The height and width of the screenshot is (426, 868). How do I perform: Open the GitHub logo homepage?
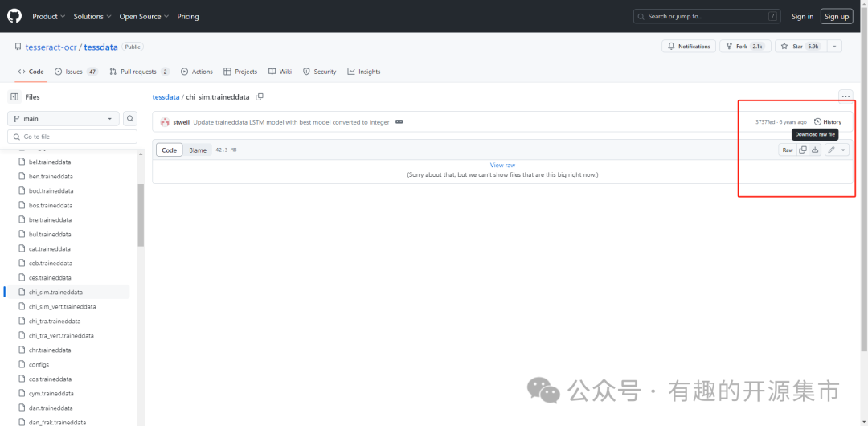click(14, 17)
